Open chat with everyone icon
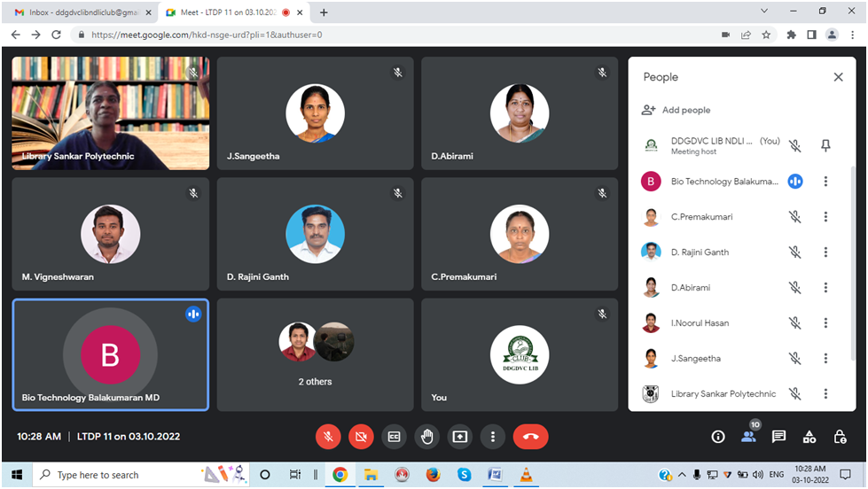The image size is (868, 489). pos(778,437)
